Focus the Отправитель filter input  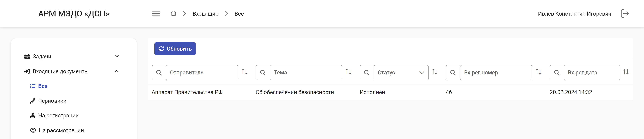click(202, 73)
